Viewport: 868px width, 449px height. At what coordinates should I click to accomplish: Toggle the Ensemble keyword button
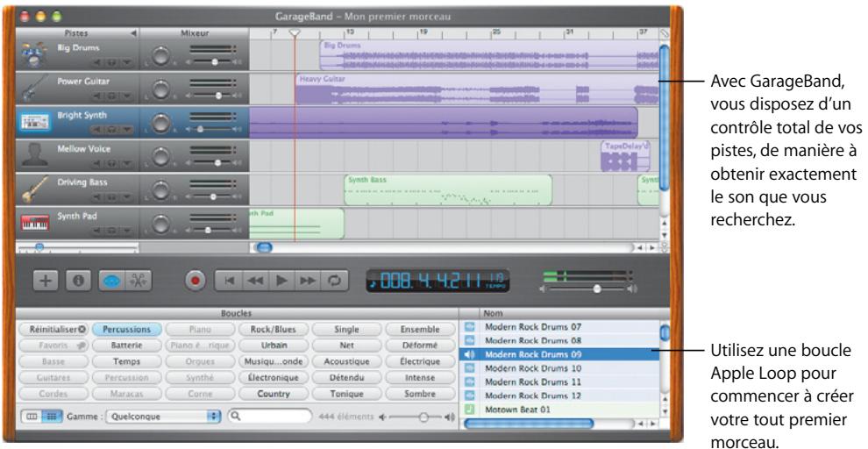click(x=420, y=330)
